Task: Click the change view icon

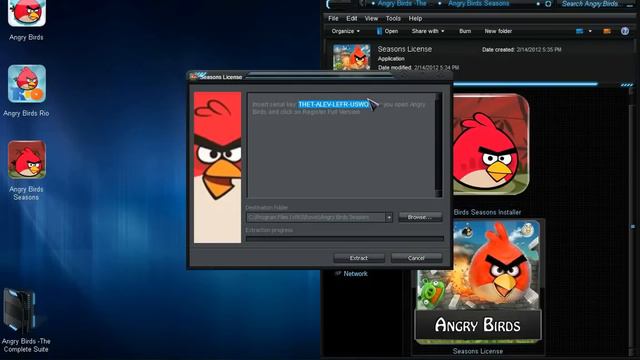Action: [580, 31]
